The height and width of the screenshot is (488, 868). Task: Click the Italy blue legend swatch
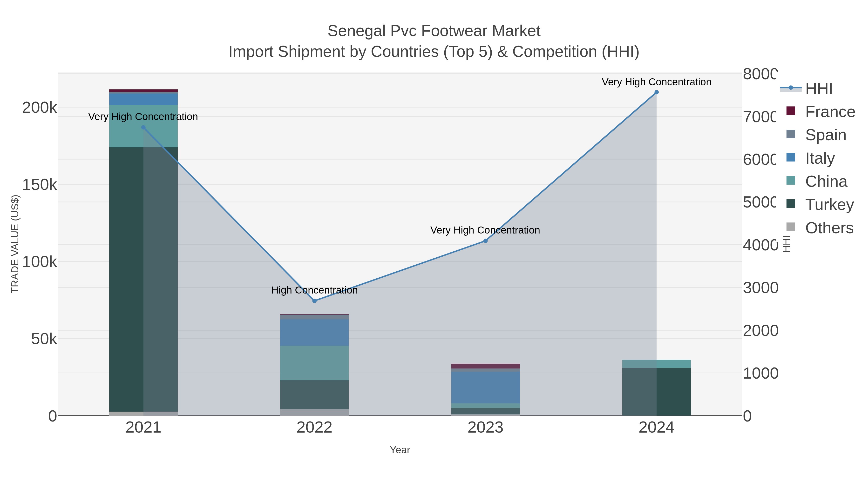click(x=791, y=157)
